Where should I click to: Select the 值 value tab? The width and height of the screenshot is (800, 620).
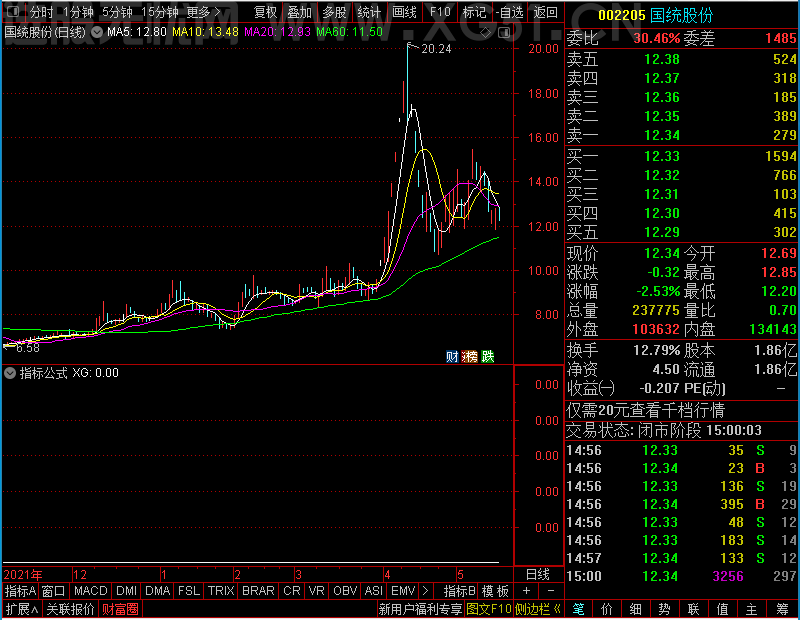[722, 609]
